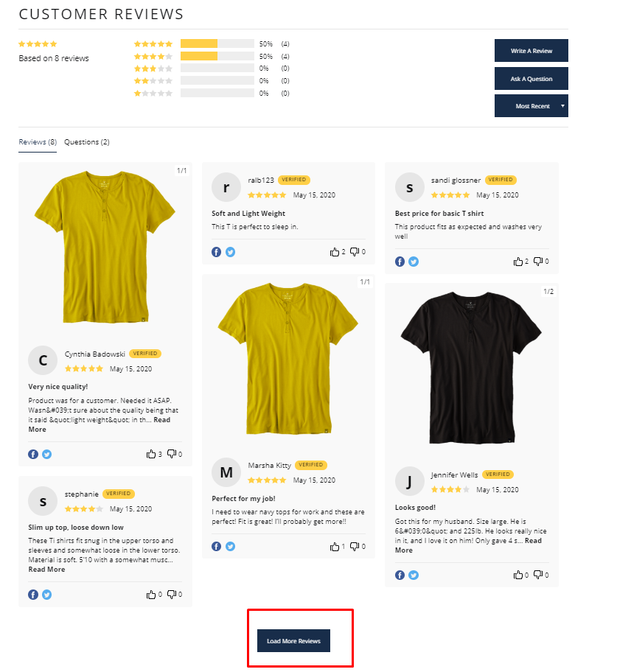
Task: Switch to the Questions (2) tab
Action: (86, 142)
